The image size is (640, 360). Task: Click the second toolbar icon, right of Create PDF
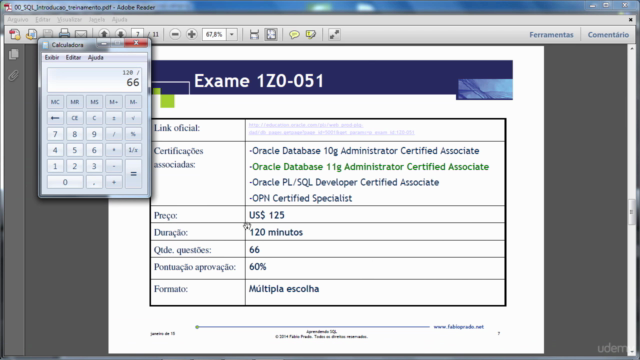[31, 35]
